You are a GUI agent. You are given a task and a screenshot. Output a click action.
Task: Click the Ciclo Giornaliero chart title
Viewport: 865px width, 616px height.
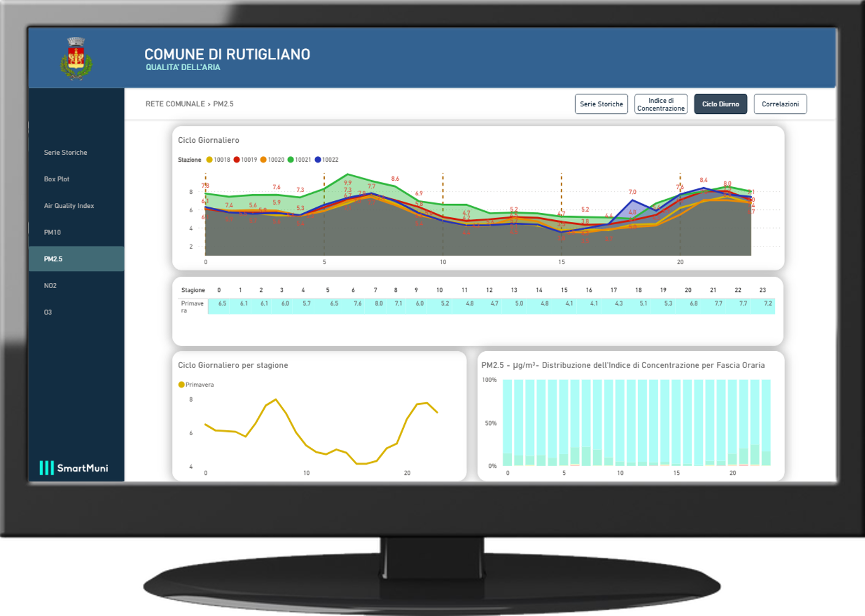click(x=208, y=140)
